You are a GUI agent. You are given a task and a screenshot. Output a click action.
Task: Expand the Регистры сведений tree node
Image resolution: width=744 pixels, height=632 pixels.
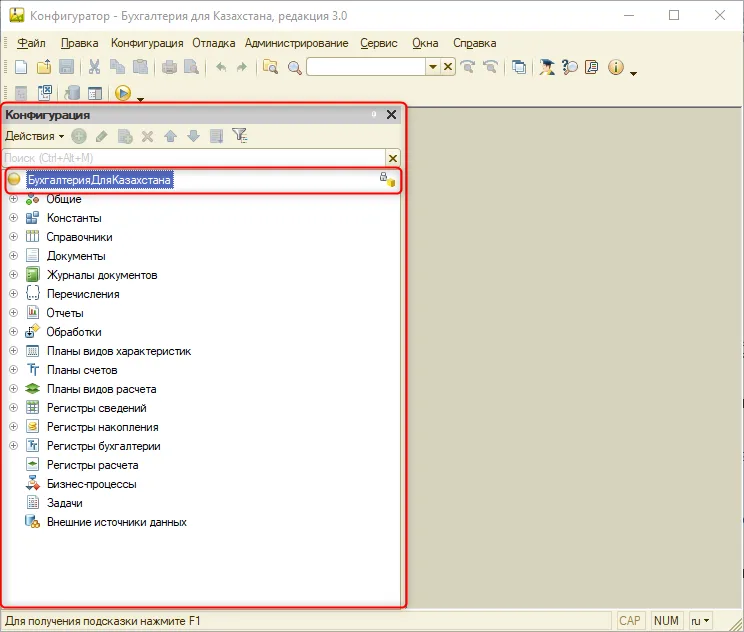(13, 408)
